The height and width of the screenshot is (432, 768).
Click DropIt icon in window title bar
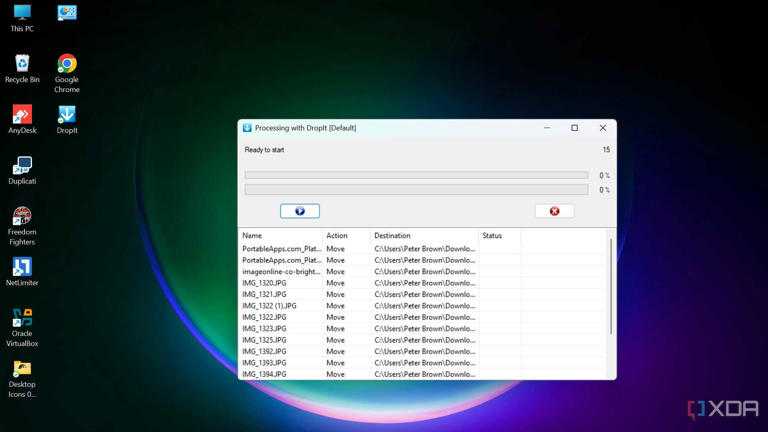tap(247, 128)
